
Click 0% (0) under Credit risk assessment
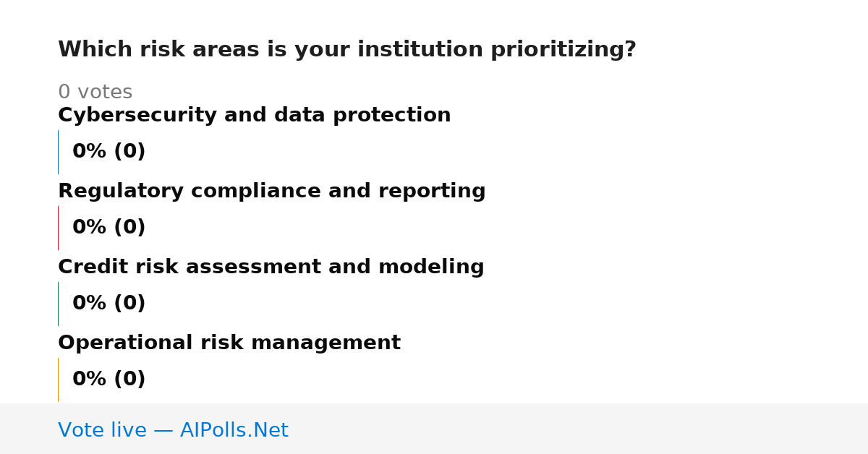[x=109, y=304]
